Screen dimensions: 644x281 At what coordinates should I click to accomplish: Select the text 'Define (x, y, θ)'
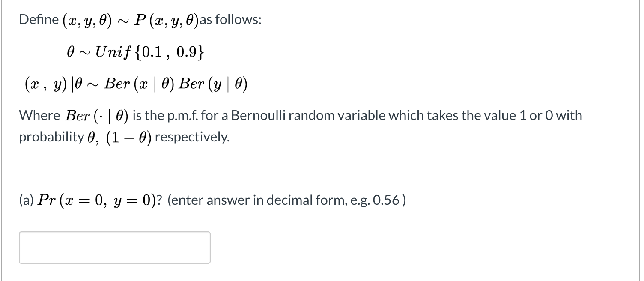click(66, 19)
